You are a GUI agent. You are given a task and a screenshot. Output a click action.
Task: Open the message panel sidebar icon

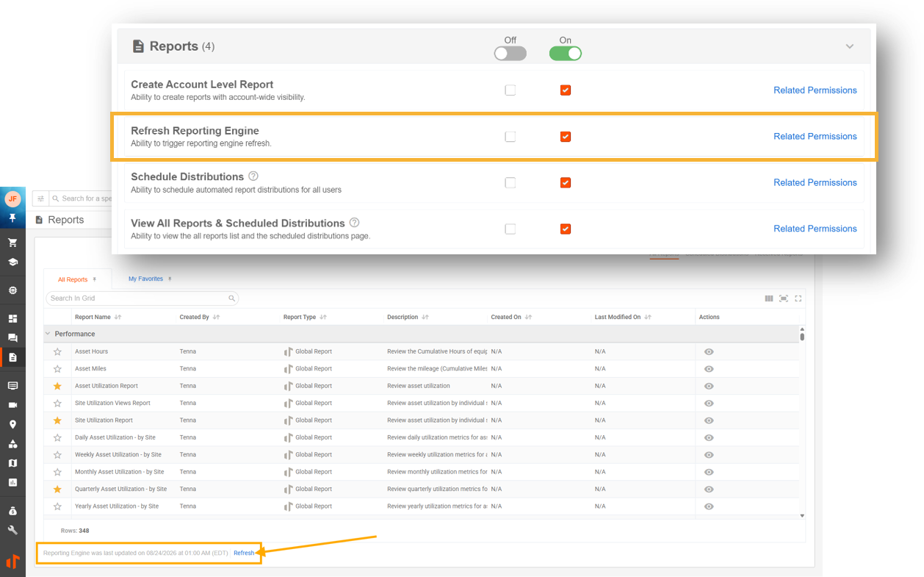click(12, 386)
